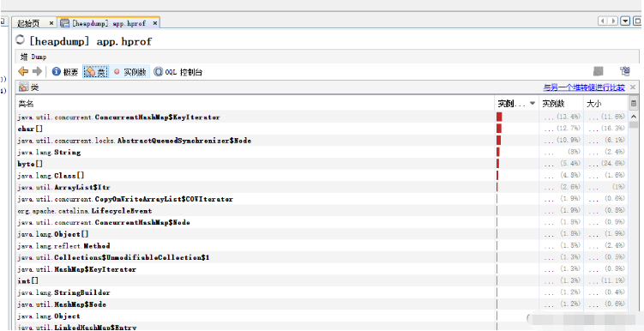Click the (13.4%) instance count cell
The height and width of the screenshot is (331, 644).
pyautogui.click(x=561, y=117)
